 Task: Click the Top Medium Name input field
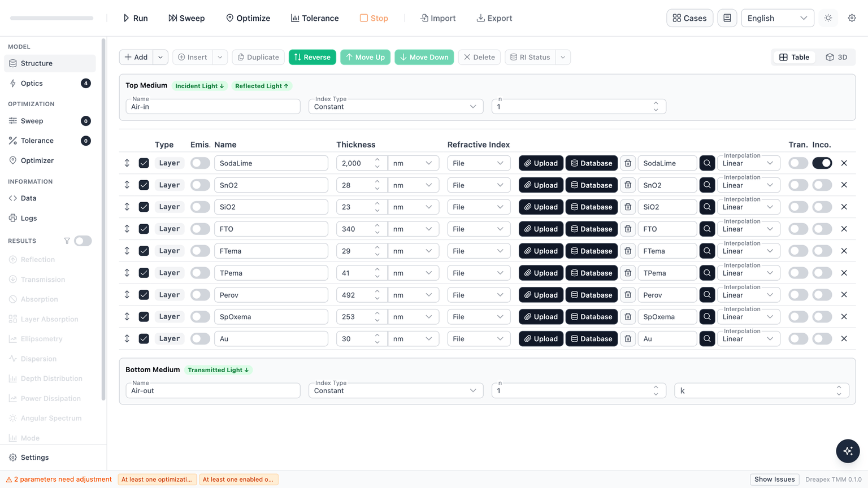[x=213, y=106]
